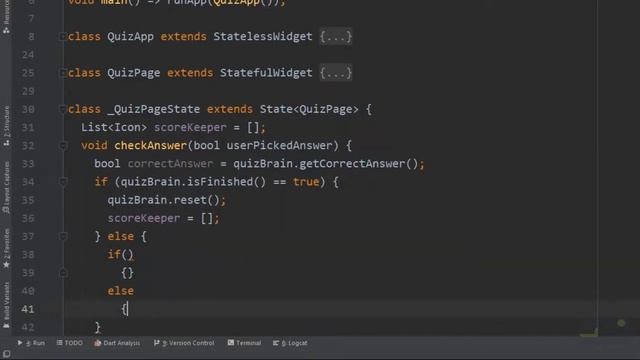The height and width of the screenshot is (360, 640).
Task: Click the Favorites star icon in the left sidebar
Action: pos(6,264)
